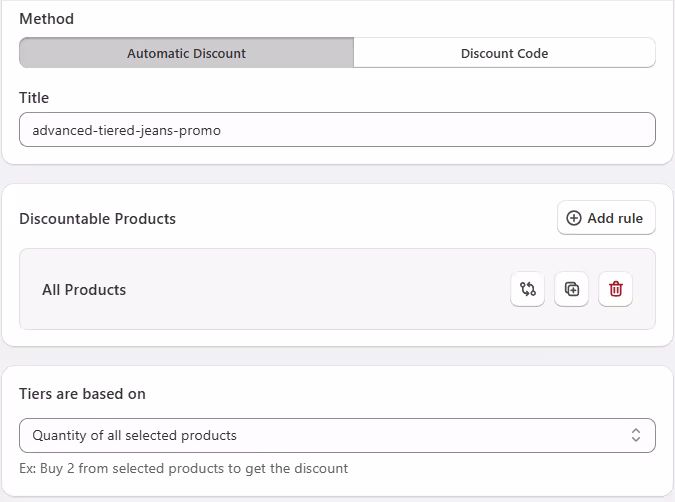Click the All Products rule label
The image size is (675, 502).
tap(84, 290)
